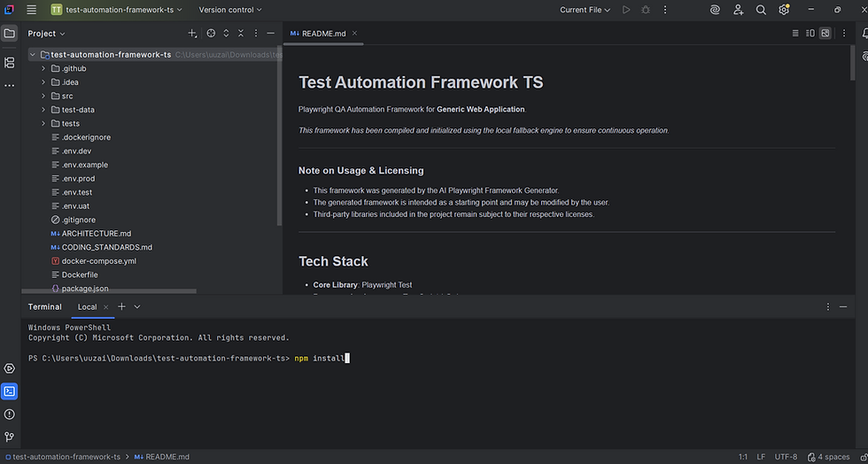868x464 pixels.
Task: Expand the .github folder
Action: click(43, 69)
